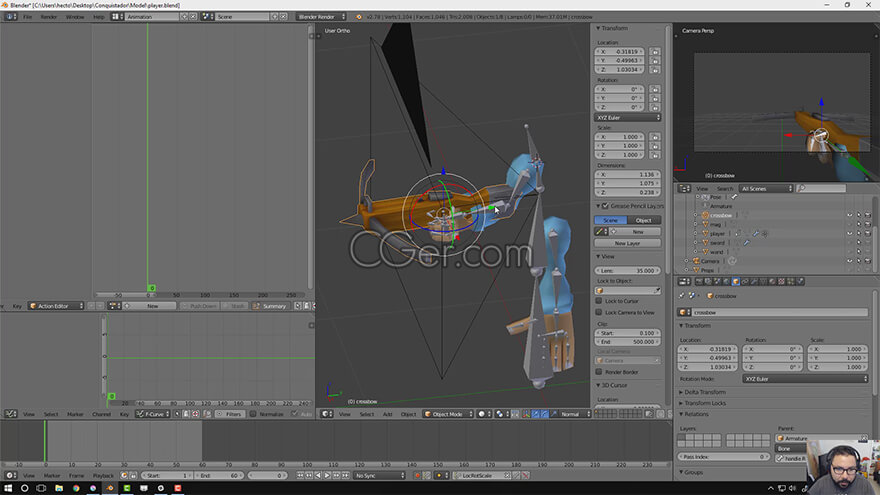Click the play reverse button in the timeline
880x495 pixels.
point(318,475)
